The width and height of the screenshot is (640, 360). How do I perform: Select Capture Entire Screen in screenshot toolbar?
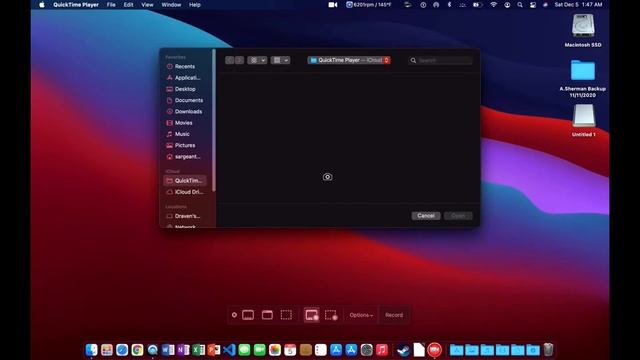click(248, 315)
